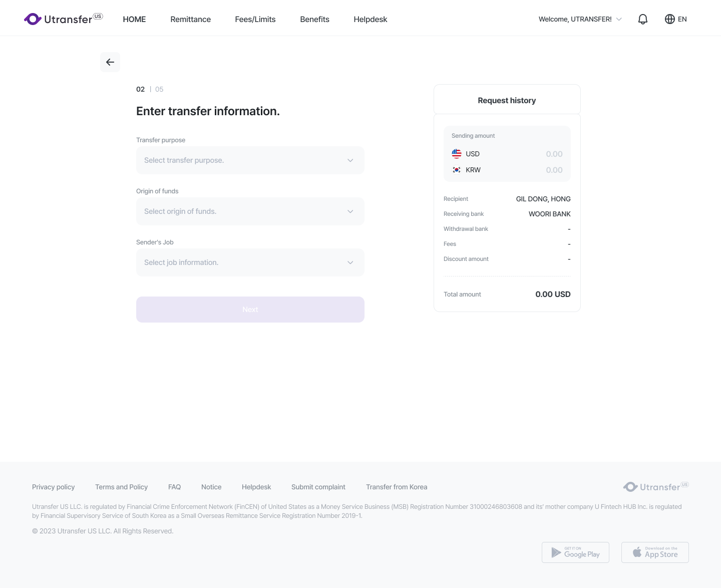Open the Privacy policy footer link
This screenshot has width=721, height=588.
pos(53,487)
